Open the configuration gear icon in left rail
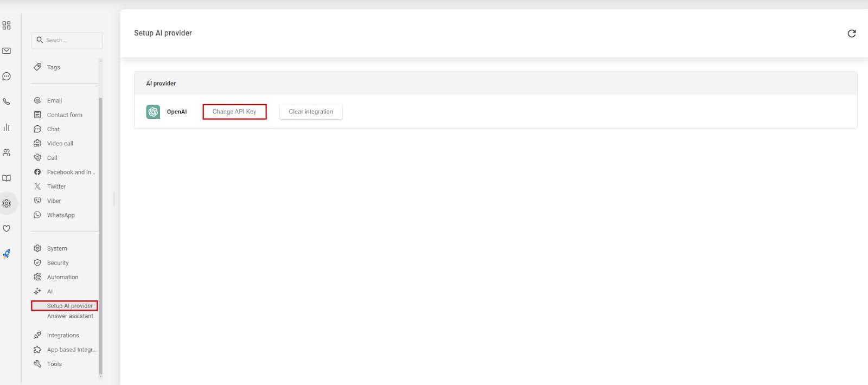The image size is (868, 385). (x=7, y=203)
